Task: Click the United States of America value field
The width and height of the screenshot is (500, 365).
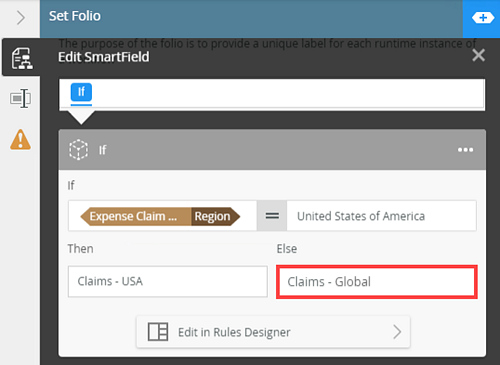Action: (381, 216)
